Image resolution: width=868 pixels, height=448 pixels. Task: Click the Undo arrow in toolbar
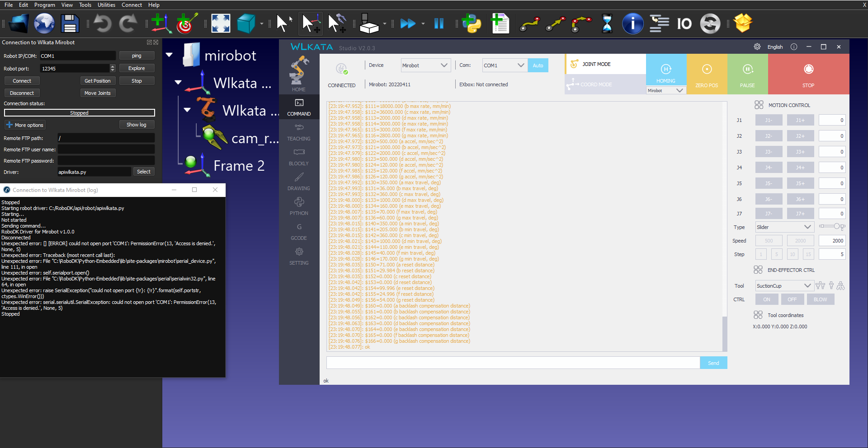[x=102, y=23]
